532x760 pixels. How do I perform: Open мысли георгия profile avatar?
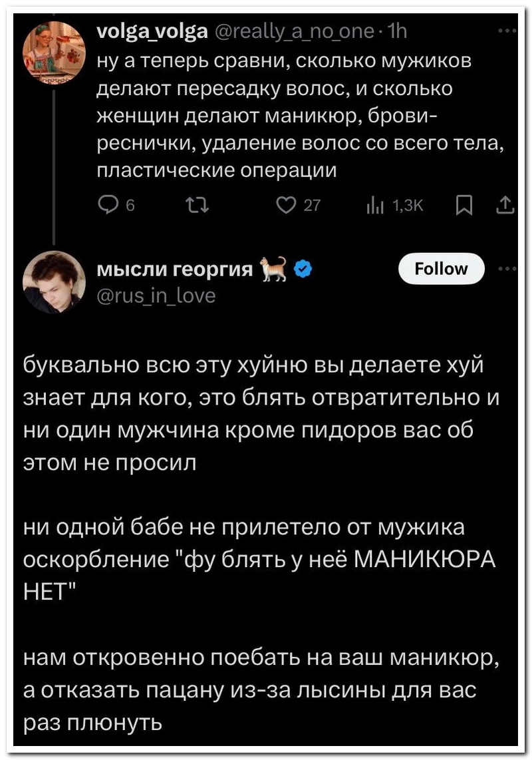click(x=54, y=282)
